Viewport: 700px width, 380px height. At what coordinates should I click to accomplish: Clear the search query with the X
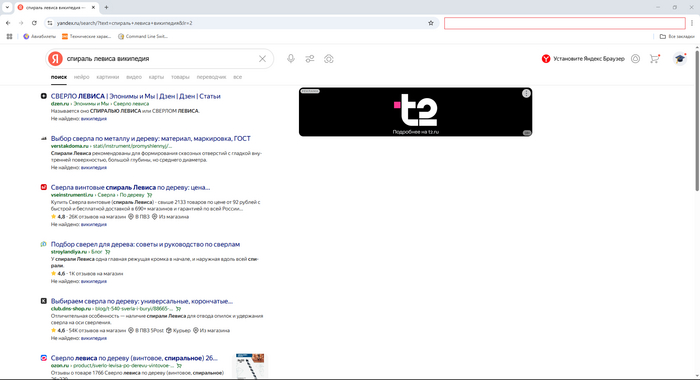[262, 59]
